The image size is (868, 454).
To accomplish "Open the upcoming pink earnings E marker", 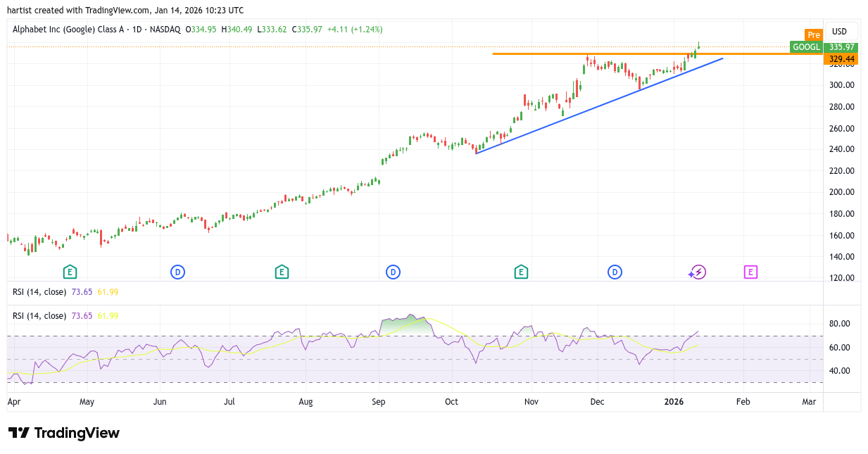I will [x=750, y=272].
